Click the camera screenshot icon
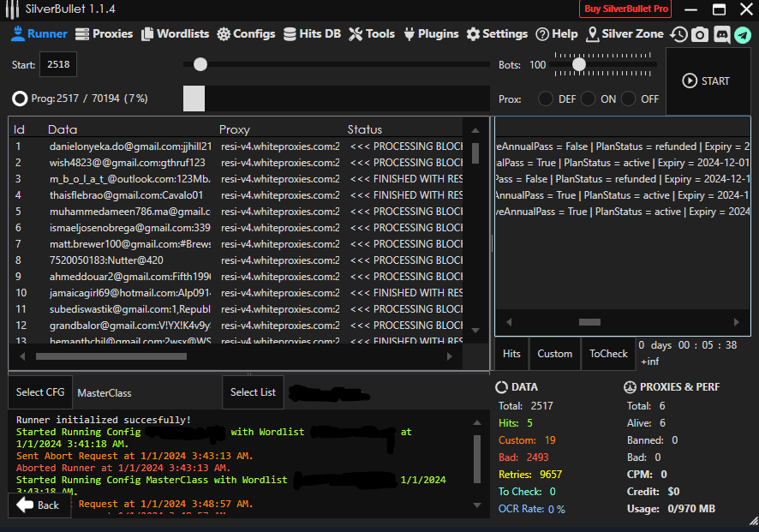 tap(700, 34)
